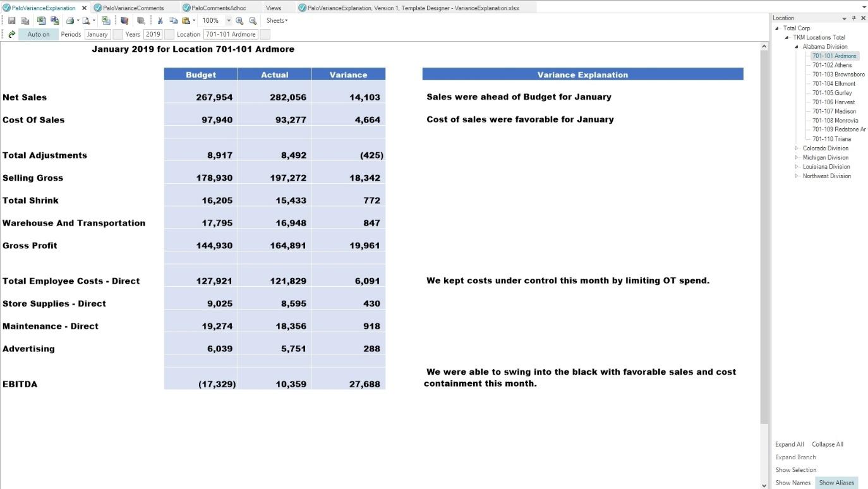The height and width of the screenshot is (489, 868).
Task: Click the grey cube icon
Action: coord(141,21)
